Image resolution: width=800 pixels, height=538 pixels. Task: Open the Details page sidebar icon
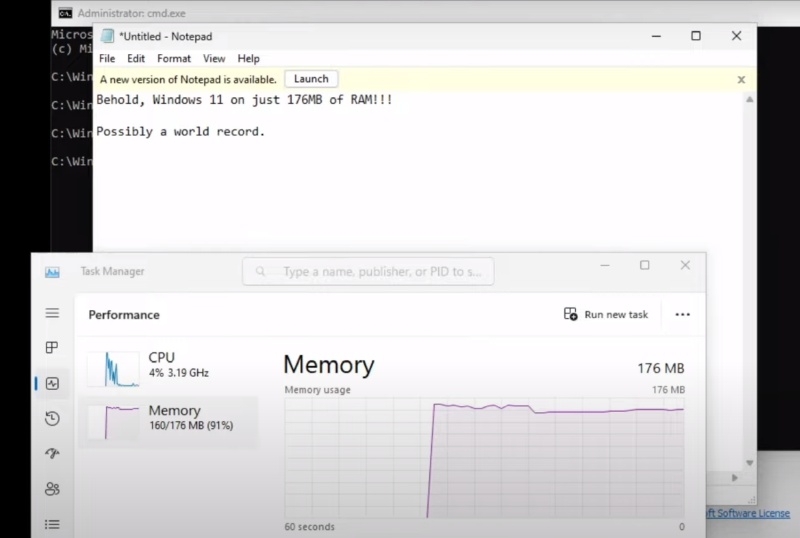(x=52, y=523)
